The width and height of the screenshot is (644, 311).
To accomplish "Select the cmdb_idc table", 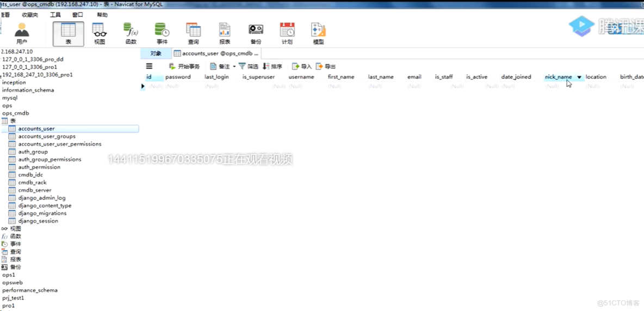I will point(30,175).
